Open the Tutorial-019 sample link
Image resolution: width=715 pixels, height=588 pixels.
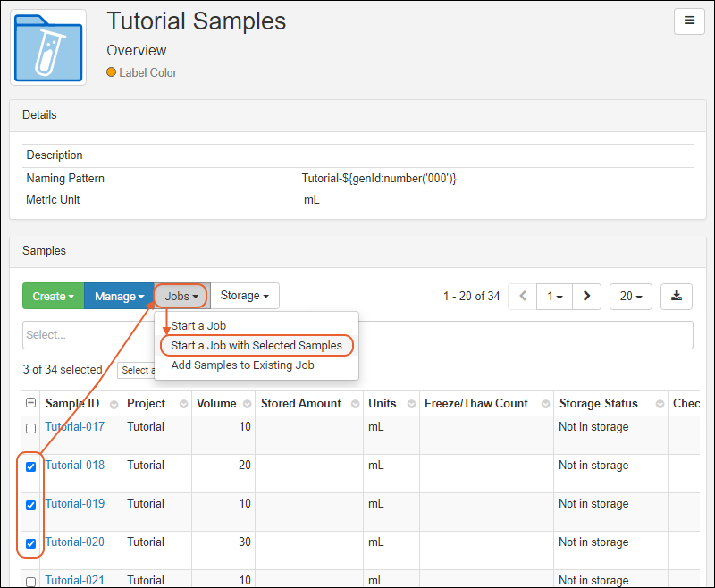(x=75, y=503)
